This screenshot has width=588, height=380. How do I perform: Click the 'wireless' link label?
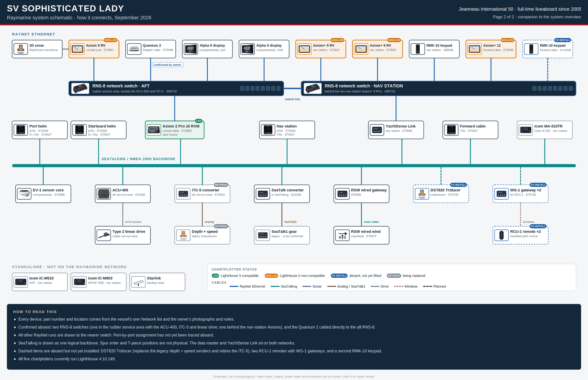pos(529,222)
